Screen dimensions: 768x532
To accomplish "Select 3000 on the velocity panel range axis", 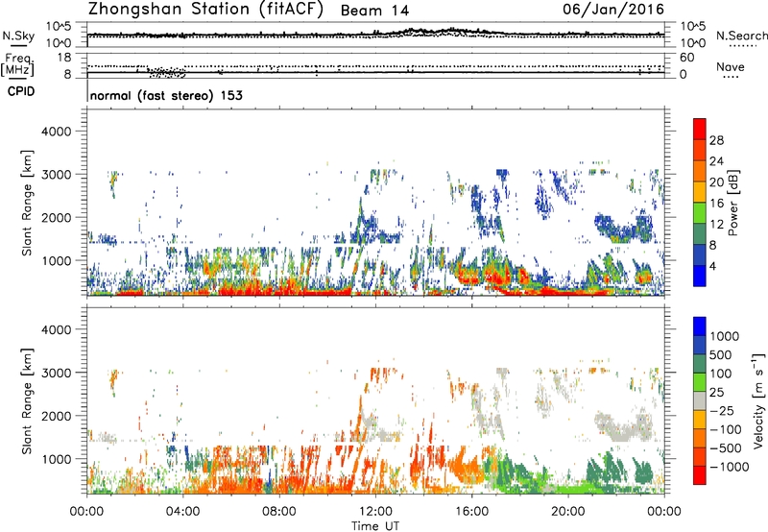I will click(x=57, y=373).
